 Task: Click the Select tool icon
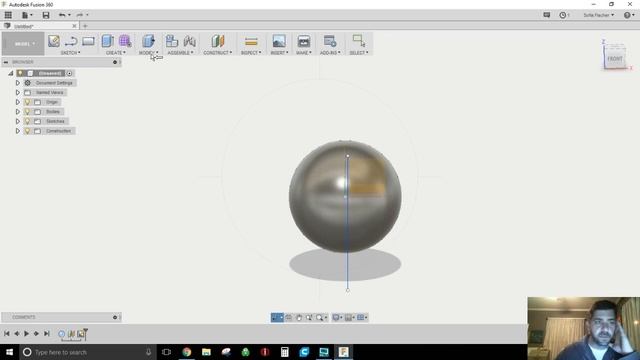tap(359, 41)
